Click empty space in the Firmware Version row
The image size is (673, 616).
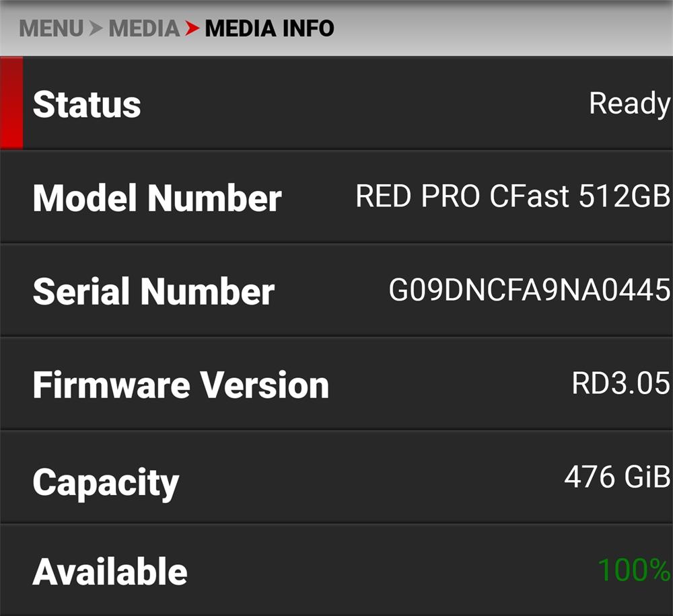coord(451,384)
